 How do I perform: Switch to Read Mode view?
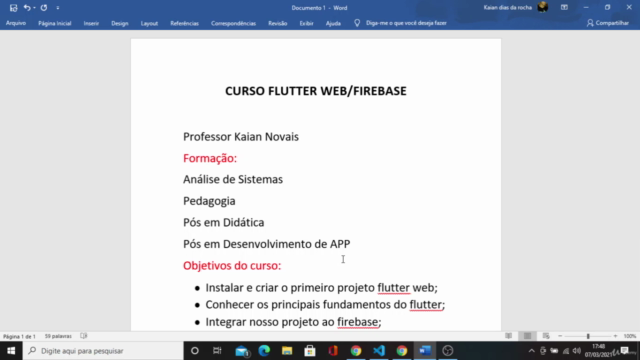coord(508,336)
